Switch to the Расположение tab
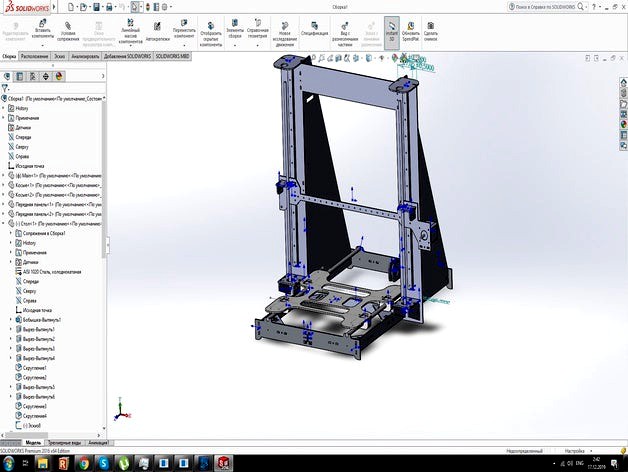This screenshot has width=628, height=472. click(x=34, y=56)
